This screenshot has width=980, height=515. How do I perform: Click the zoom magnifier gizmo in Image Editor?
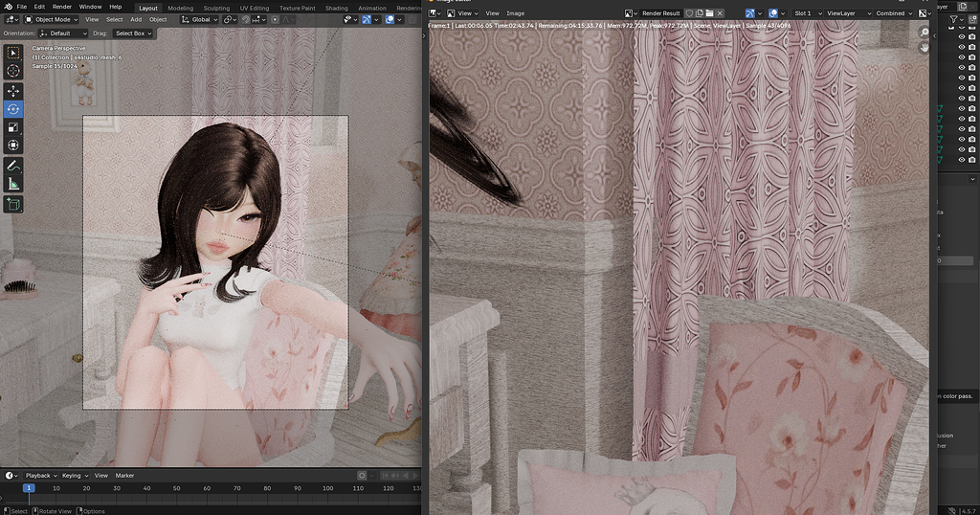924,32
